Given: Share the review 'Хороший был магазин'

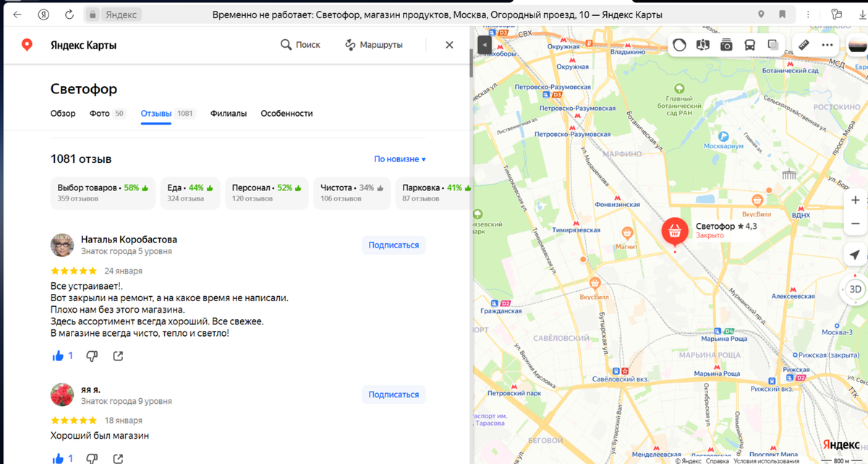Looking at the screenshot, I should (x=118, y=458).
